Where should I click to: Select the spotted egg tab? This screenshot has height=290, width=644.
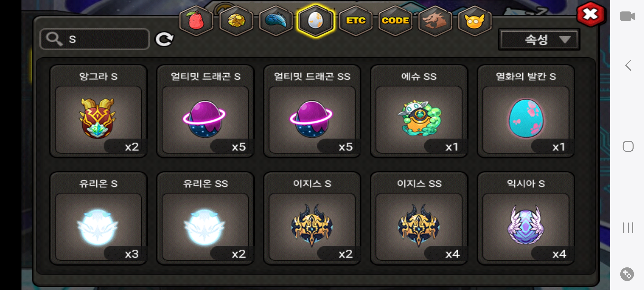(x=316, y=21)
